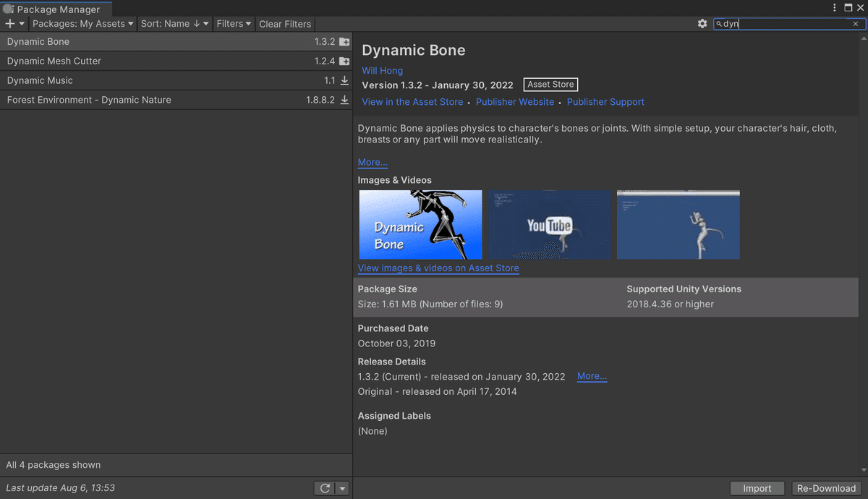Click the Clear Filters button

point(285,23)
